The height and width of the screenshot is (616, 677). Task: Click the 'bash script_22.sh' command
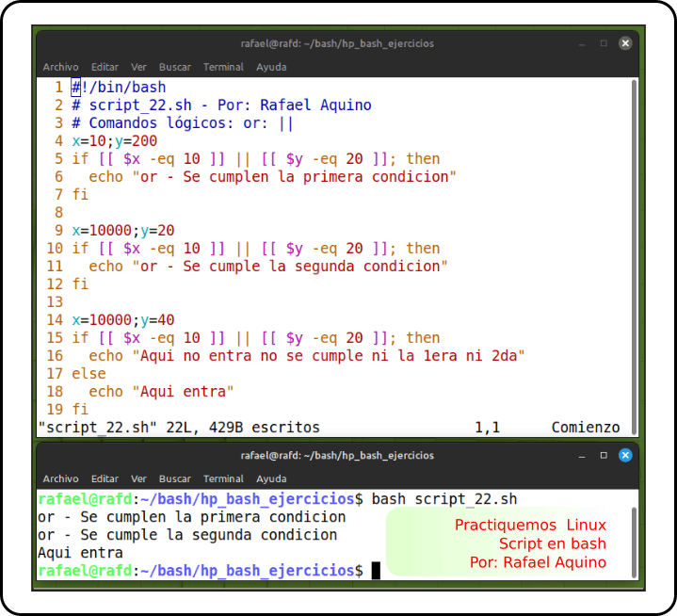pyautogui.click(x=444, y=499)
